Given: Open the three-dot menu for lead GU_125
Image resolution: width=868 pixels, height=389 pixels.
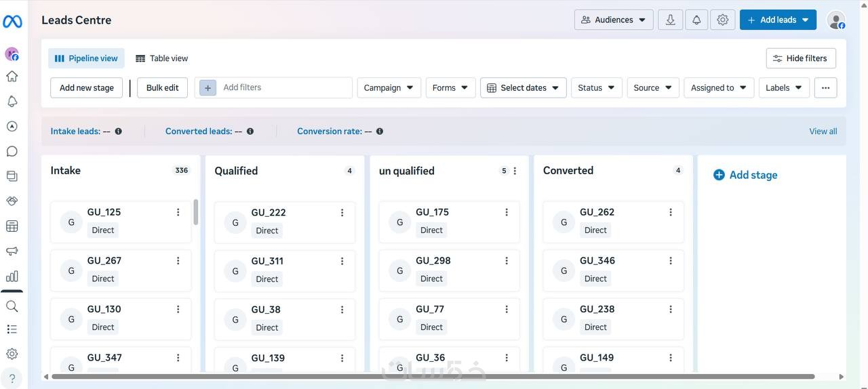Looking at the screenshot, I should point(178,212).
